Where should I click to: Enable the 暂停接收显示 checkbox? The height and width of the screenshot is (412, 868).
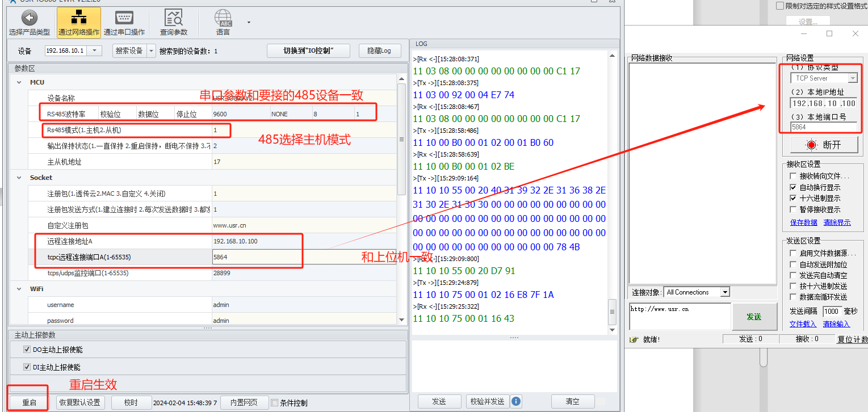(x=794, y=209)
